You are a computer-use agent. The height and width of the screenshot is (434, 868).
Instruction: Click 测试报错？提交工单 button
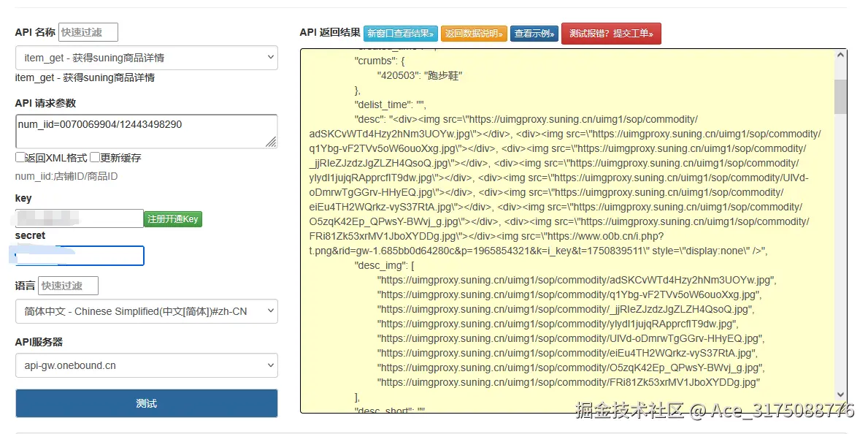tap(611, 34)
